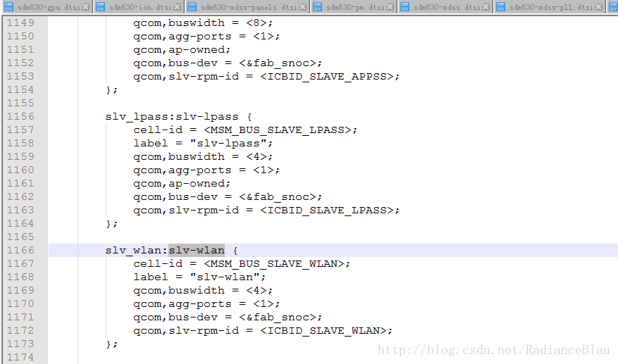
Task: Click label = "slv-lpass"; on line 1158
Action: pos(202,144)
